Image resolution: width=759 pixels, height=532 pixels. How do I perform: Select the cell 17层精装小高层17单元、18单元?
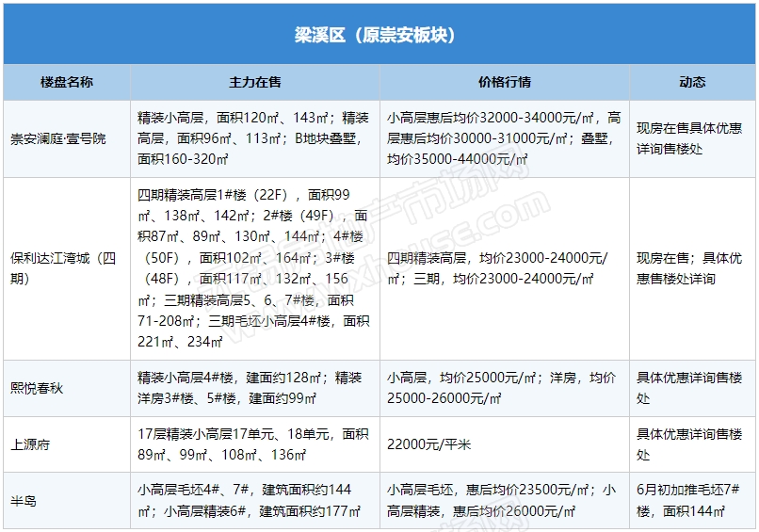[x=255, y=444]
